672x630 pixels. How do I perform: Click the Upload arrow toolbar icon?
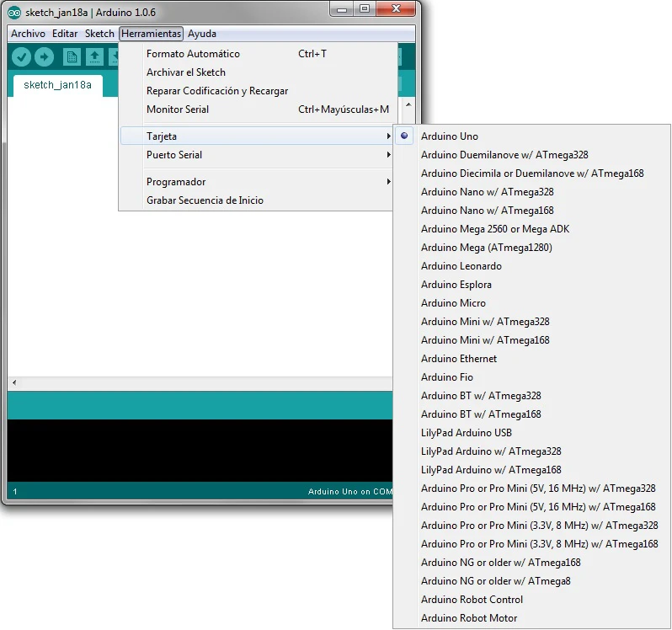point(44,56)
